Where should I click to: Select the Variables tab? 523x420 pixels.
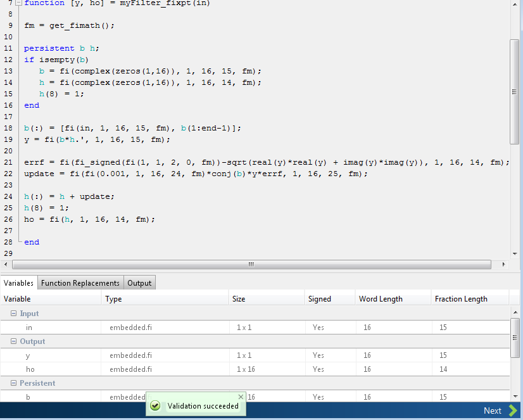click(x=19, y=283)
